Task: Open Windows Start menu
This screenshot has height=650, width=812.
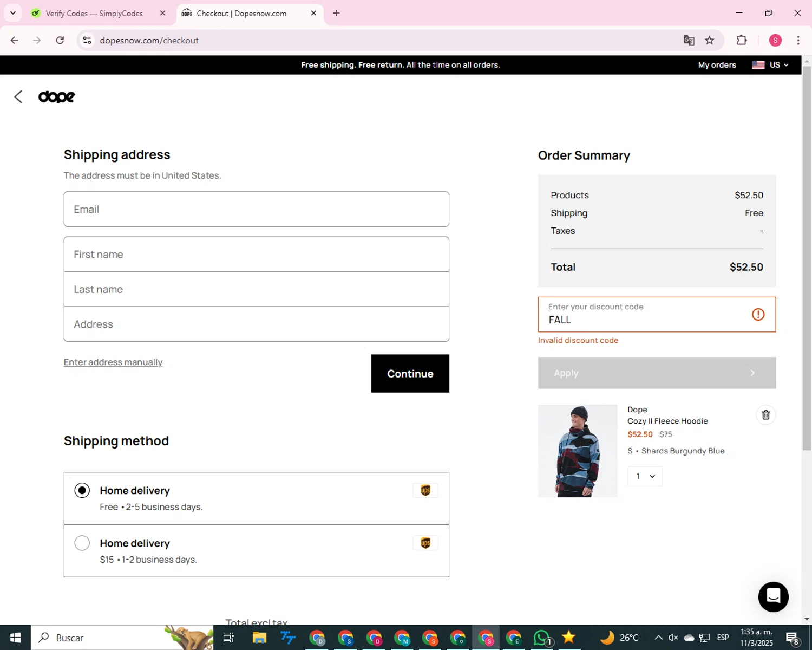Action: tap(15, 638)
